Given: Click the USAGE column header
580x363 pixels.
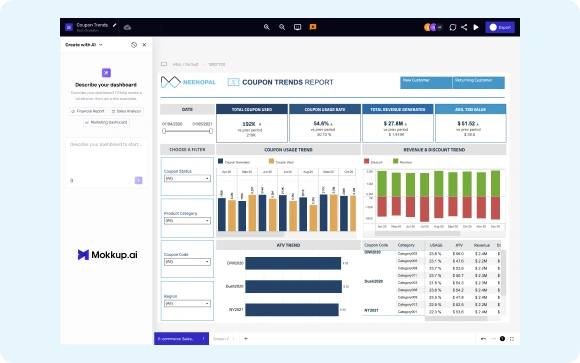Looking at the screenshot, I should click(436, 245).
